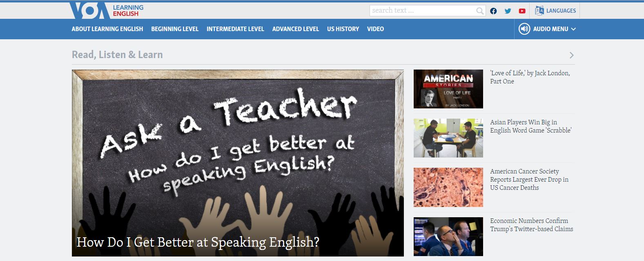Open 'How Do I Get Better at Speaking English?'
This screenshot has width=644, height=261.
tap(198, 242)
